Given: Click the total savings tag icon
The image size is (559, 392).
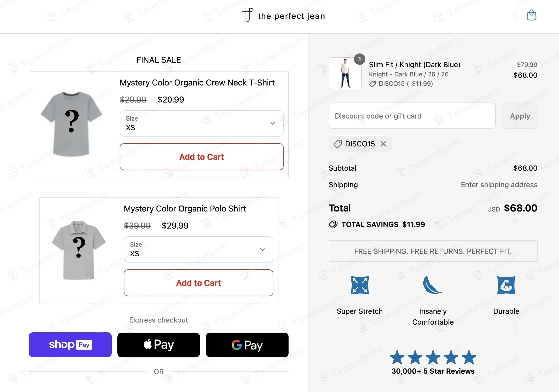Looking at the screenshot, I should [x=333, y=224].
